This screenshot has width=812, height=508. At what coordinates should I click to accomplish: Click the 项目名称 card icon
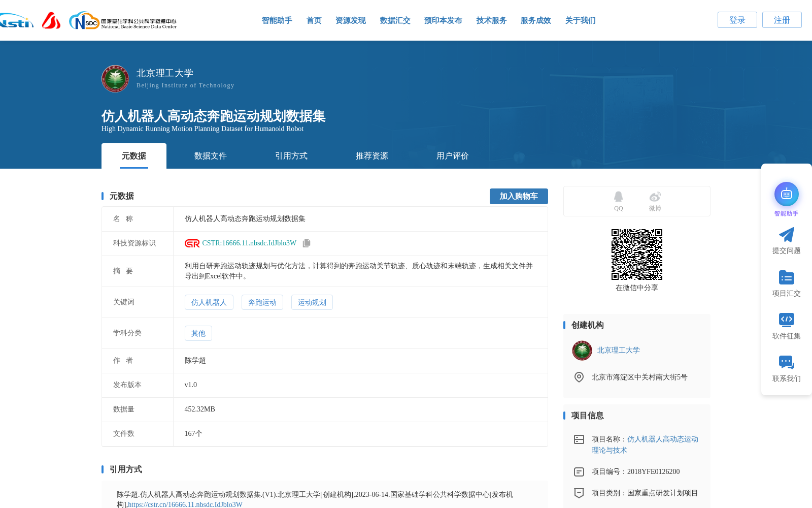[x=579, y=439]
